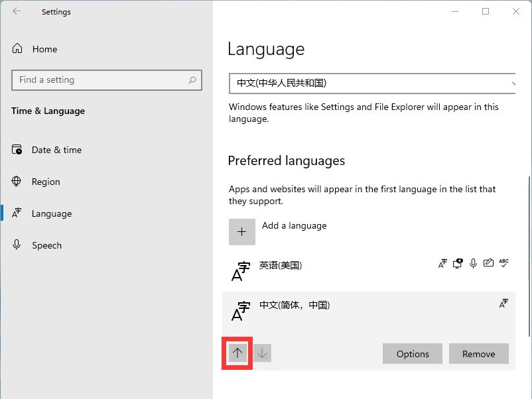Click the magnifier icon in search box
The width and height of the screenshot is (532, 399).
click(192, 80)
